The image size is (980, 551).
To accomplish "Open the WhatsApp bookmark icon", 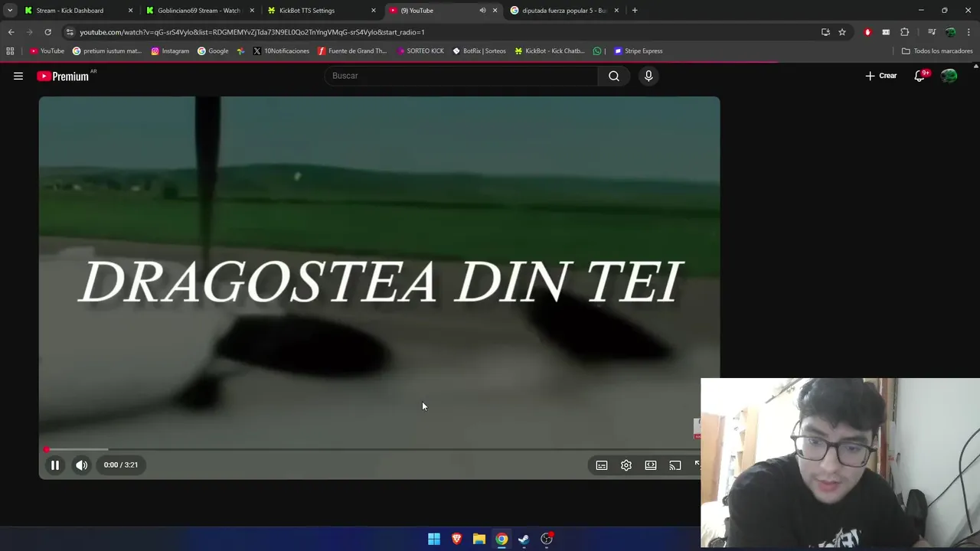I will pos(597,51).
